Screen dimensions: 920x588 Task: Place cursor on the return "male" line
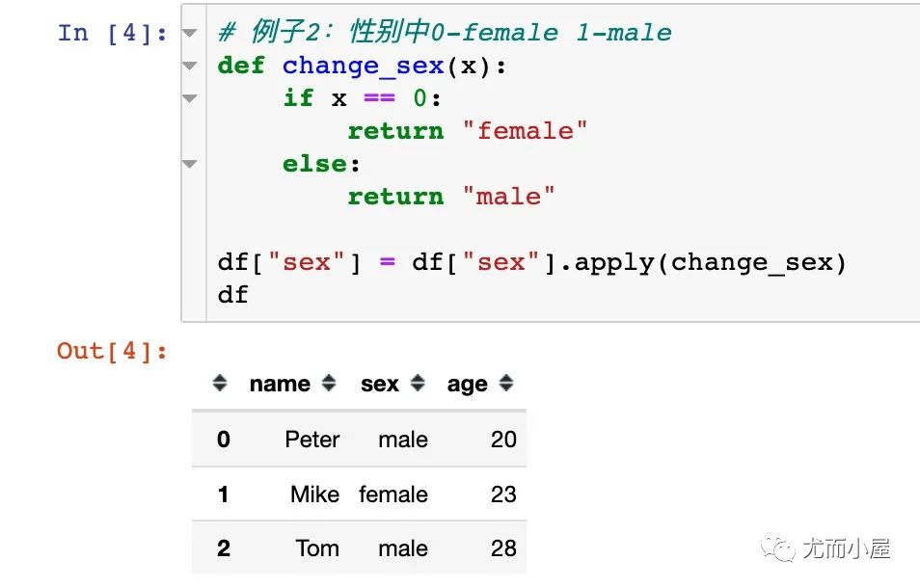[x=450, y=197]
